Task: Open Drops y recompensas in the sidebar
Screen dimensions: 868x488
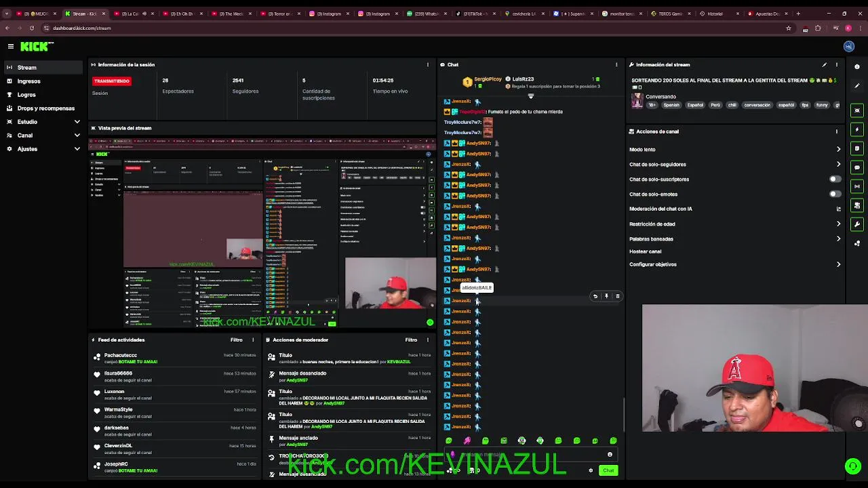Action: coord(43,108)
